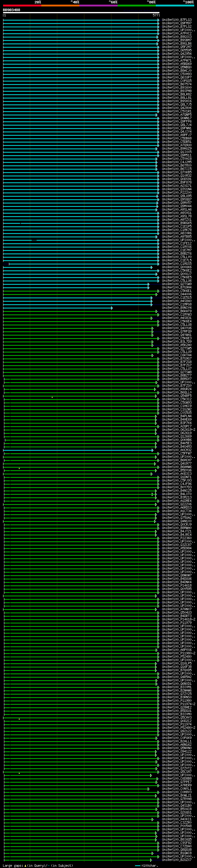Select hit label UniRef100_O62619-2

click(x=179, y=430)
